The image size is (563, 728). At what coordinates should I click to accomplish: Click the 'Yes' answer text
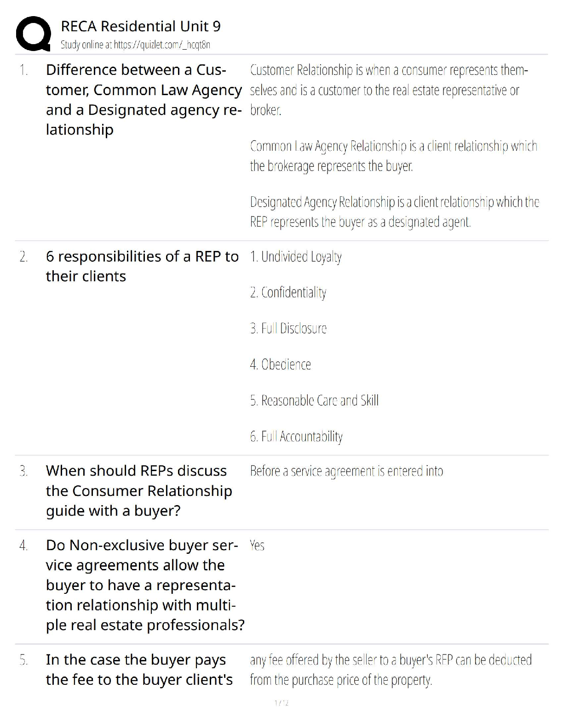pyautogui.click(x=257, y=546)
